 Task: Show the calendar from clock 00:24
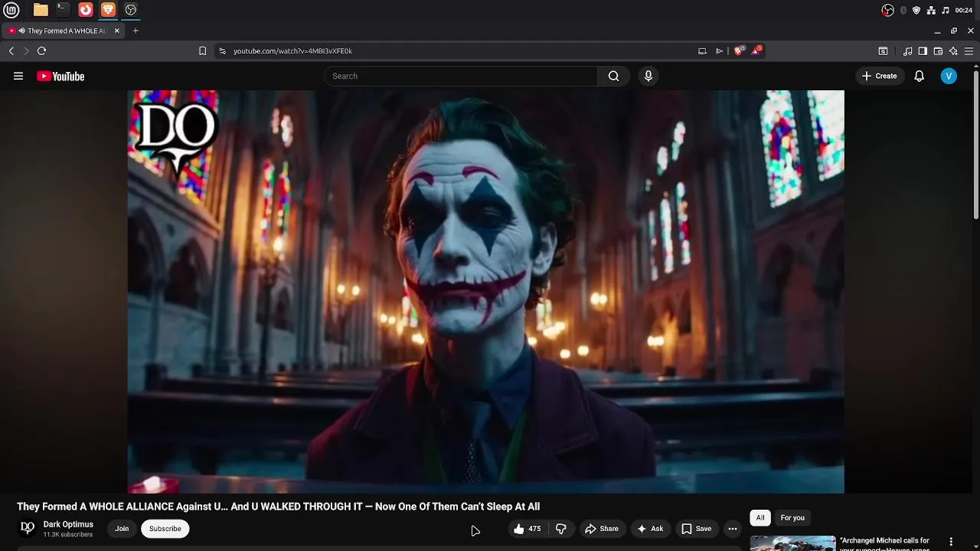pos(964,10)
